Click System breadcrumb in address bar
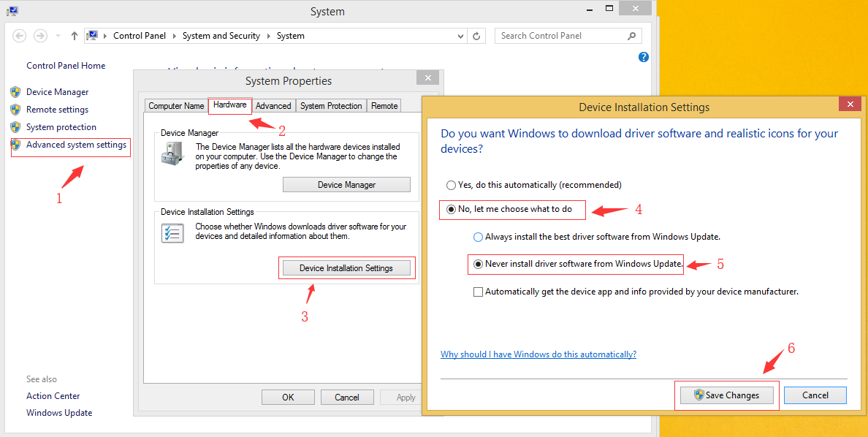Viewport: 868px width, 437px height. (x=291, y=36)
